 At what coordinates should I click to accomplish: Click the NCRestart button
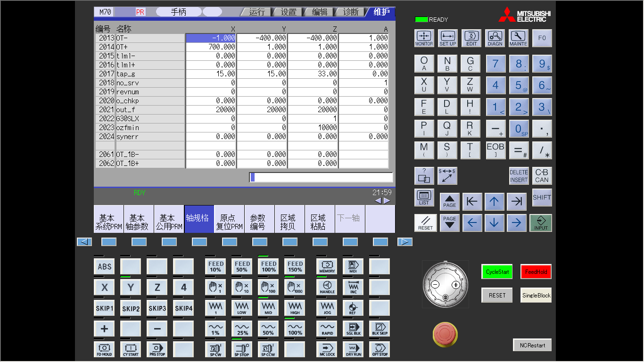tap(532, 345)
